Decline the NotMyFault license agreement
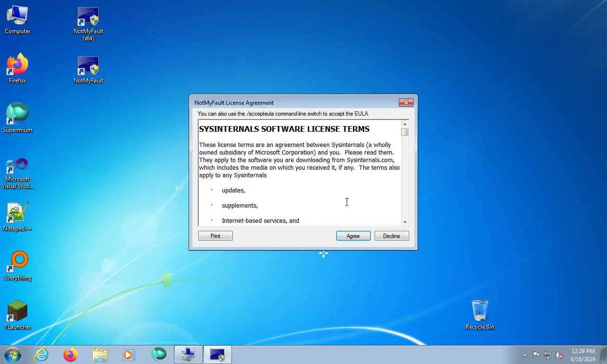Image resolution: width=607 pixels, height=364 pixels. [x=392, y=236]
